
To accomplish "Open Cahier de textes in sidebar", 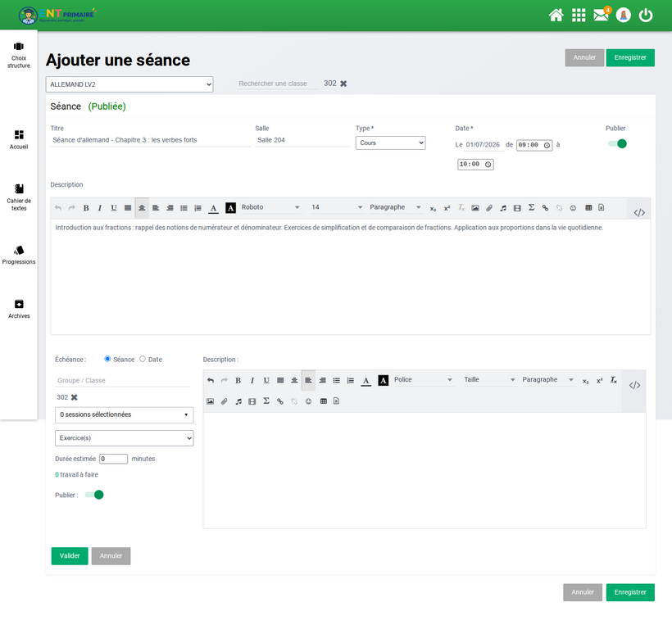I will tap(19, 197).
